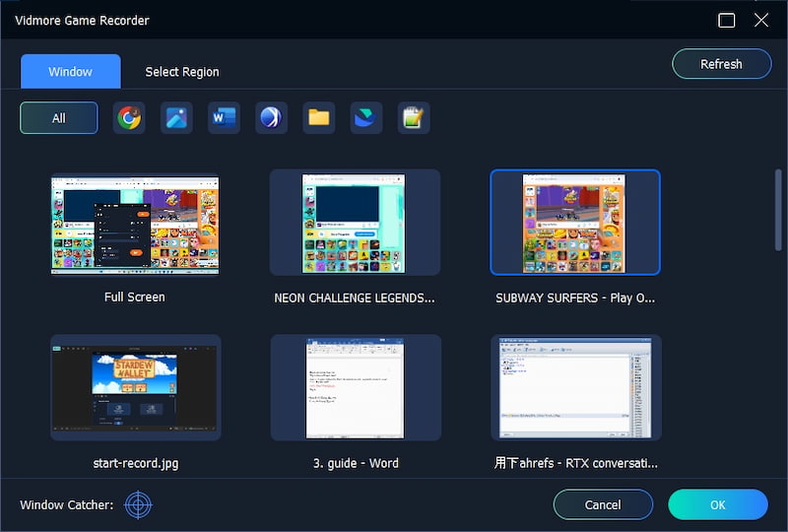Filter windows by Microsoft Word icon
The width and height of the screenshot is (788, 532).
(x=224, y=118)
